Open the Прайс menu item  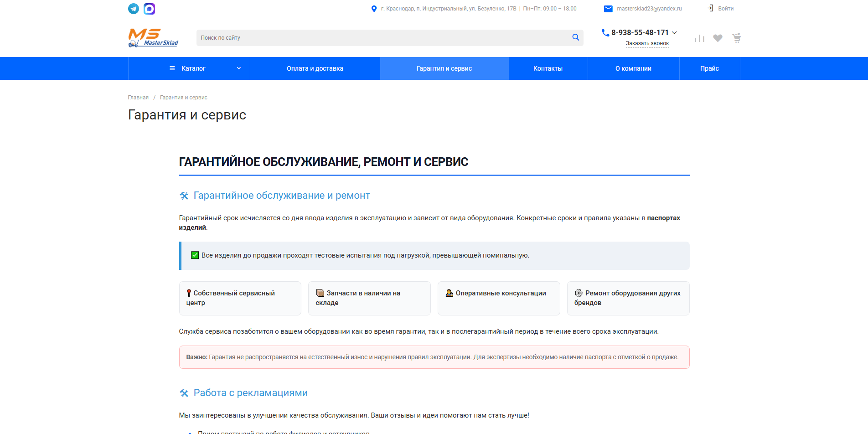(710, 68)
